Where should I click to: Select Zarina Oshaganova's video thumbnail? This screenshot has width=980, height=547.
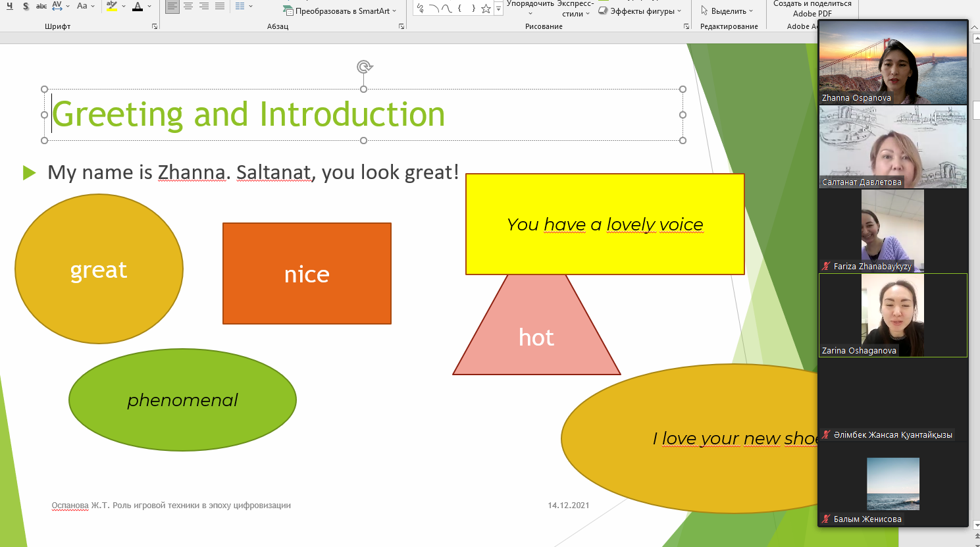892,315
